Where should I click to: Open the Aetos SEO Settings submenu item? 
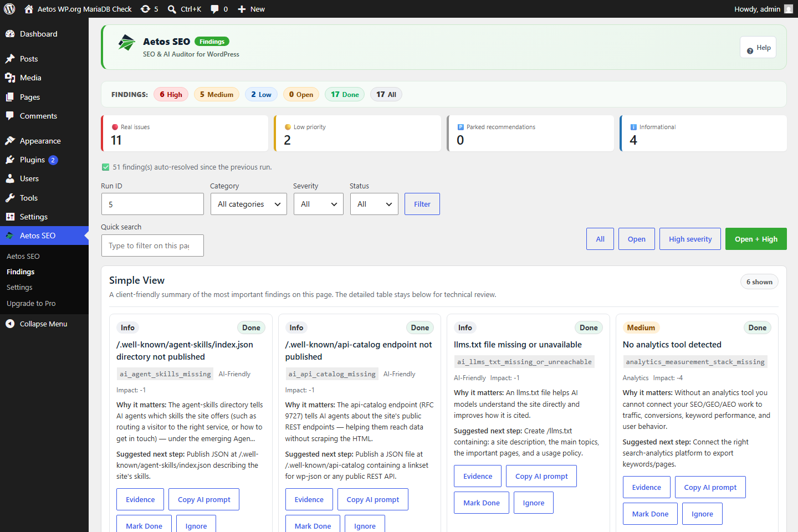tap(19, 287)
